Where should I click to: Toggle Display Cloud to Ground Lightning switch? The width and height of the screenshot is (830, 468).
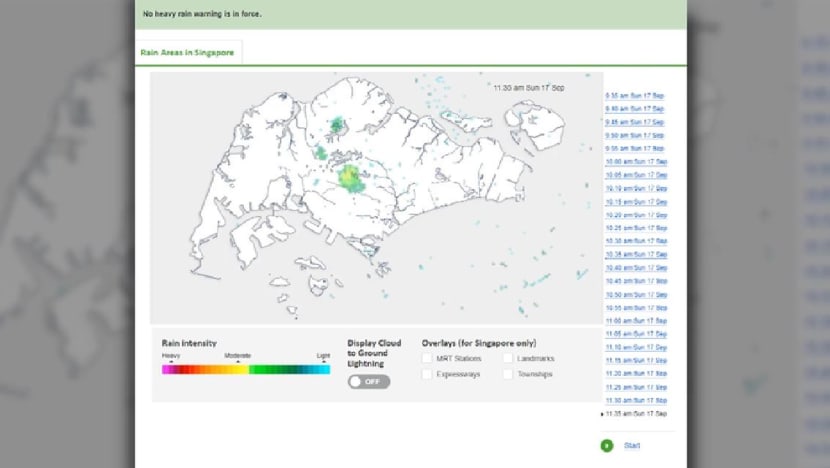pyautogui.click(x=369, y=382)
